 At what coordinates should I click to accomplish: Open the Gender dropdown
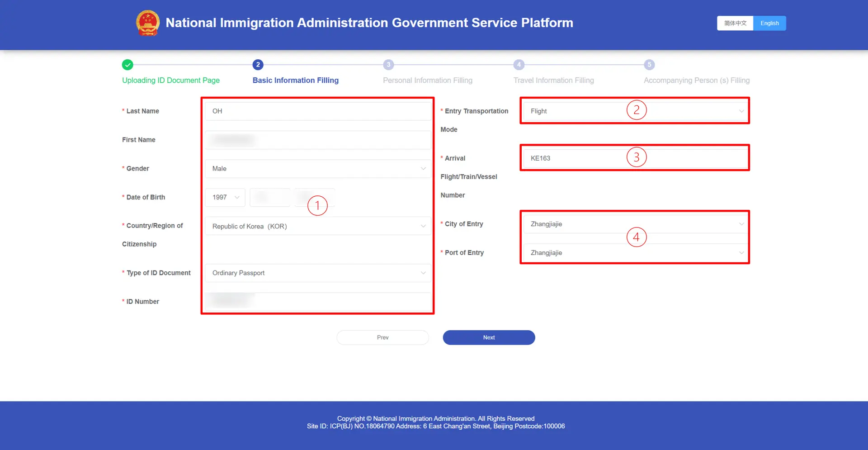point(318,169)
